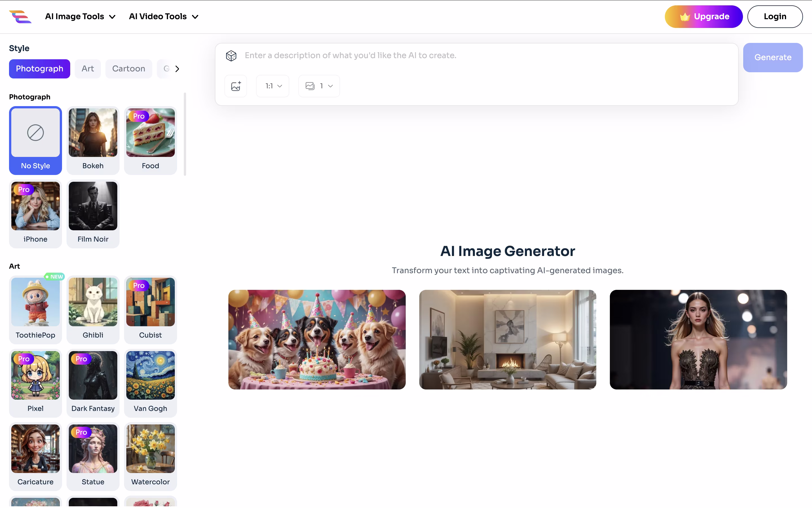Choose the iPhone photograph style

click(36, 214)
